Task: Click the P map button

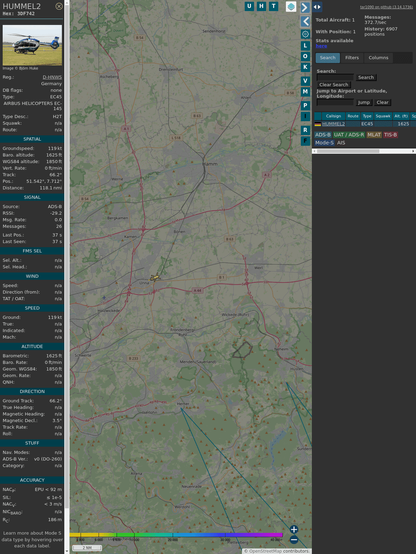Action: tap(305, 105)
